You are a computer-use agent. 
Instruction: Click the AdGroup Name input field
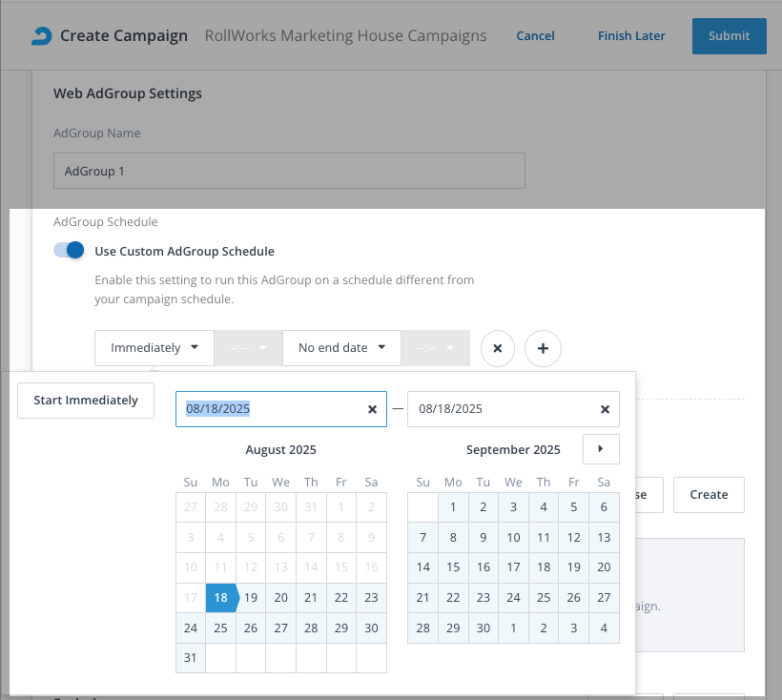pyautogui.click(x=289, y=172)
